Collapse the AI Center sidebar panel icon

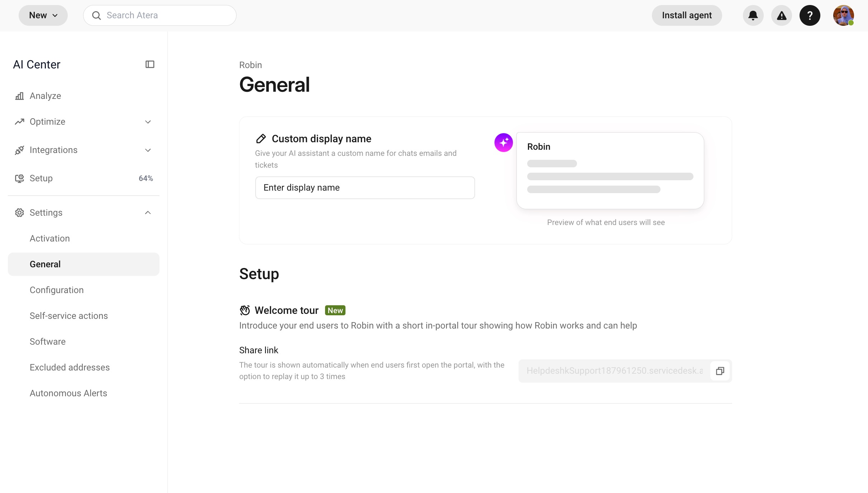(150, 64)
